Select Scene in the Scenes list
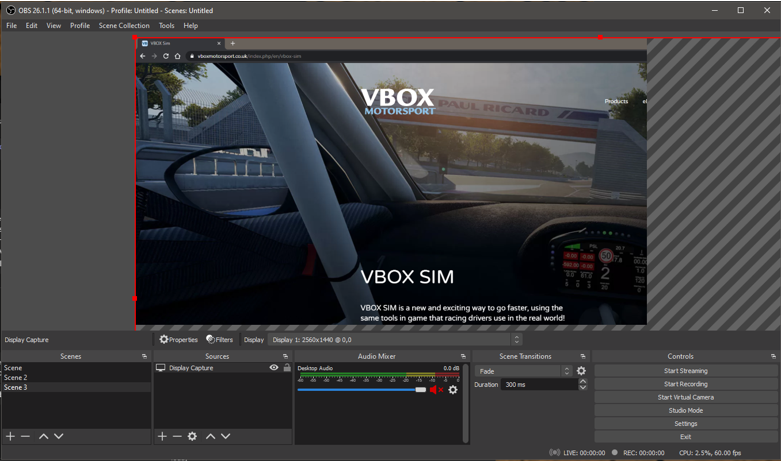The width and height of the screenshot is (781, 461). click(x=76, y=368)
